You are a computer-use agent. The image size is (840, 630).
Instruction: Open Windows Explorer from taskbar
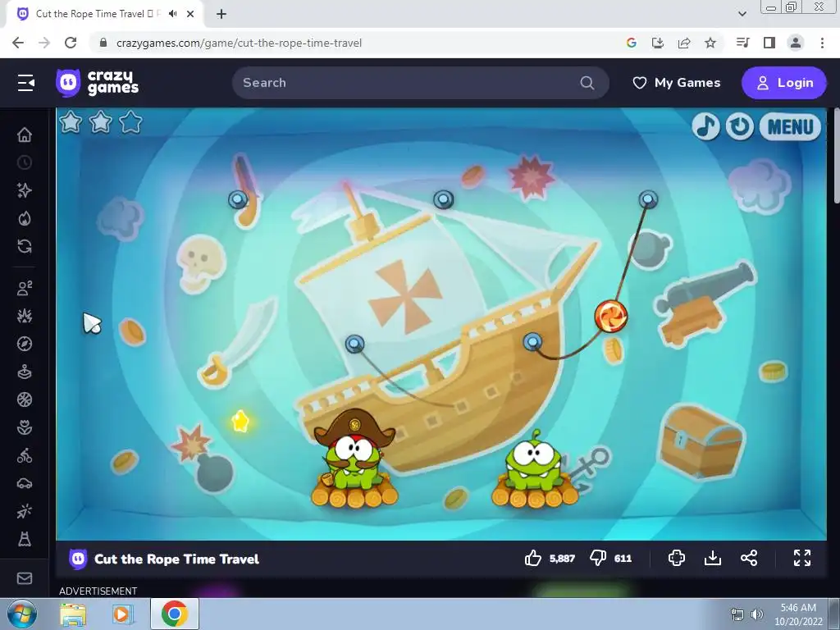point(73,614)
